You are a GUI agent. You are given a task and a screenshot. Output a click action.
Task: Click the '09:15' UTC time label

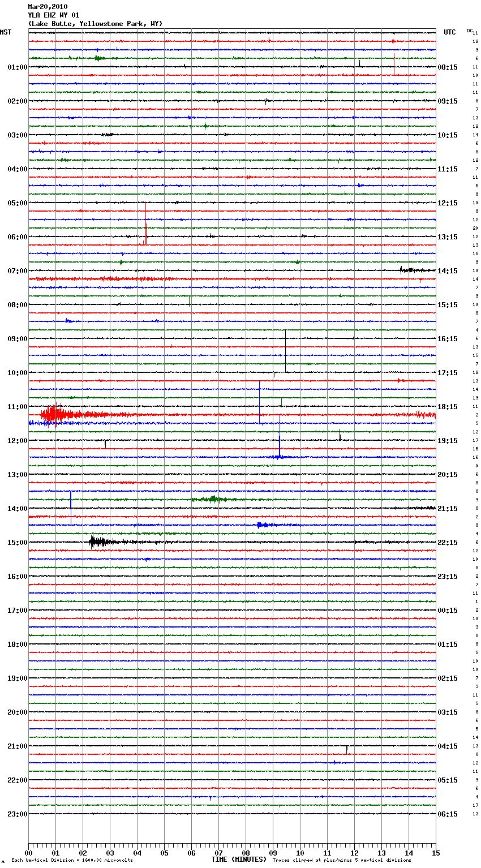click(x=448, y=101)
